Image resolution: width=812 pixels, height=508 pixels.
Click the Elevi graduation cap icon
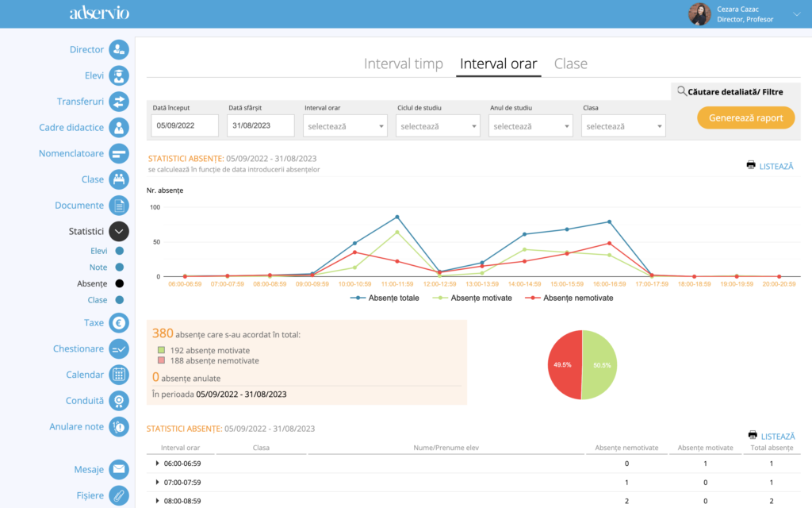(119, 76)
